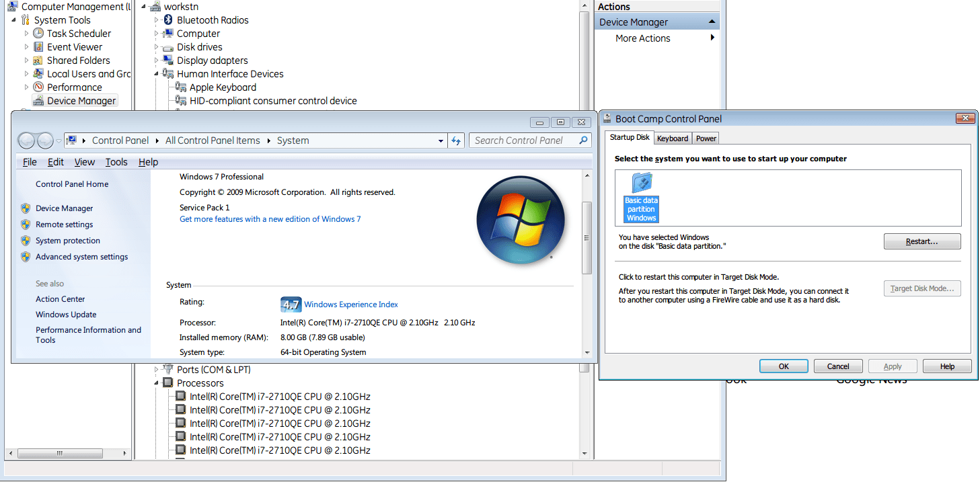The height and width of the screenshot is (482, 980).
Task: Switch to the Keyboard tab in Boot Camp
Action: [x=673, y=138]
